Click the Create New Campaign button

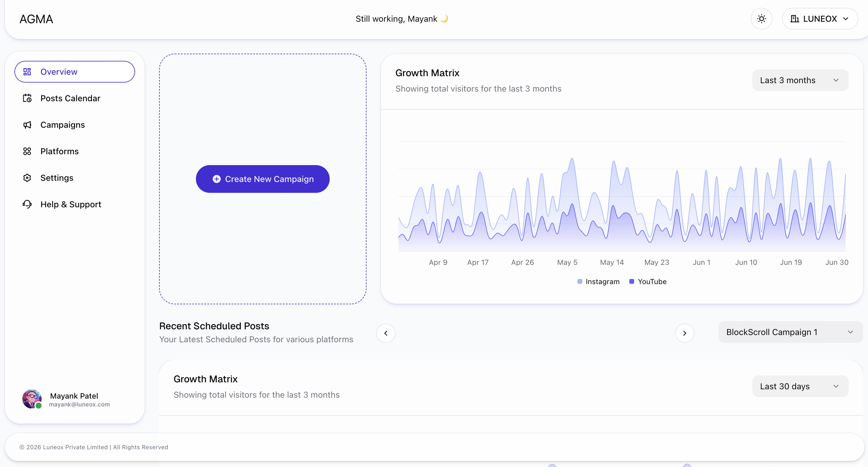click(x=263, y=179)
